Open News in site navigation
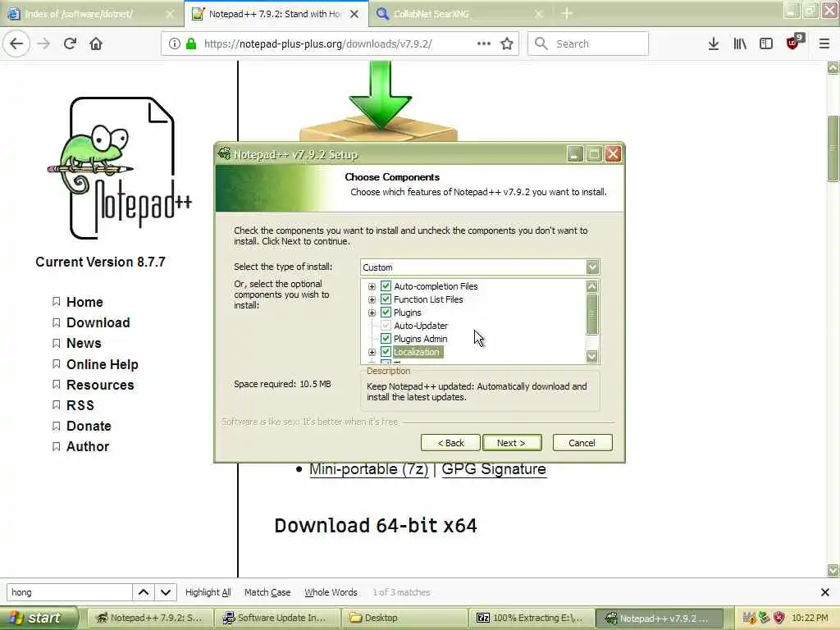Image resolution: width=840 pixels, height=630 pixels. pyautogui.click(x=84, y=344)
